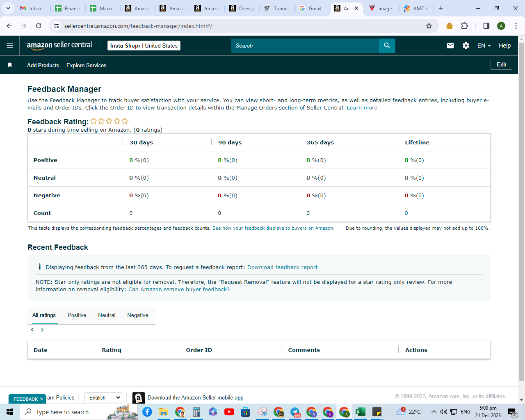The width and height of the screenshot is (525, 420).
Task: Open See how your feedback displays link
Action: click(273, 228)
